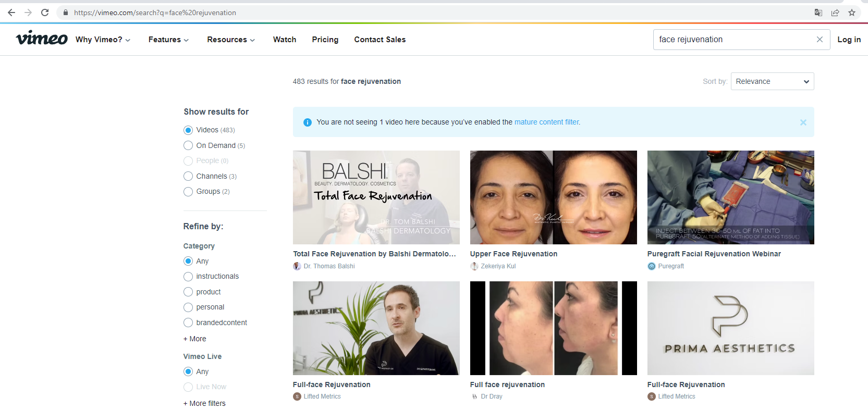
Task: Click the browser forward arrow
Action: (x=28, y=13)
